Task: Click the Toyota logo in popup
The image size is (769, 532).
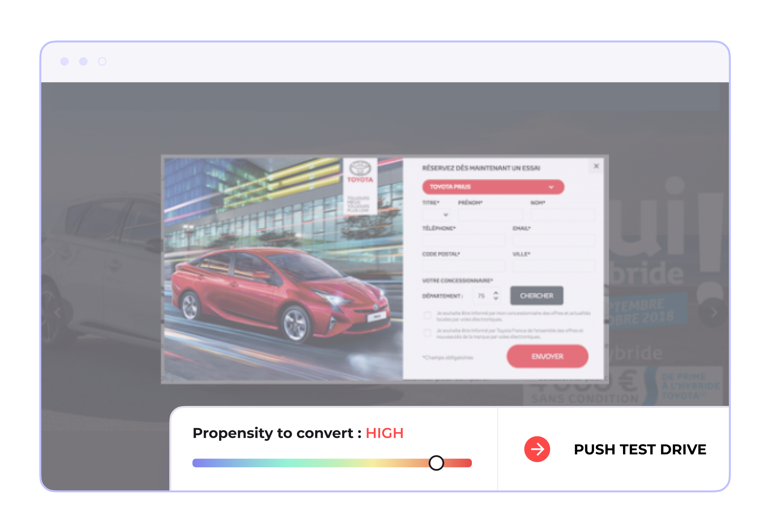Action: coord(360,172)
